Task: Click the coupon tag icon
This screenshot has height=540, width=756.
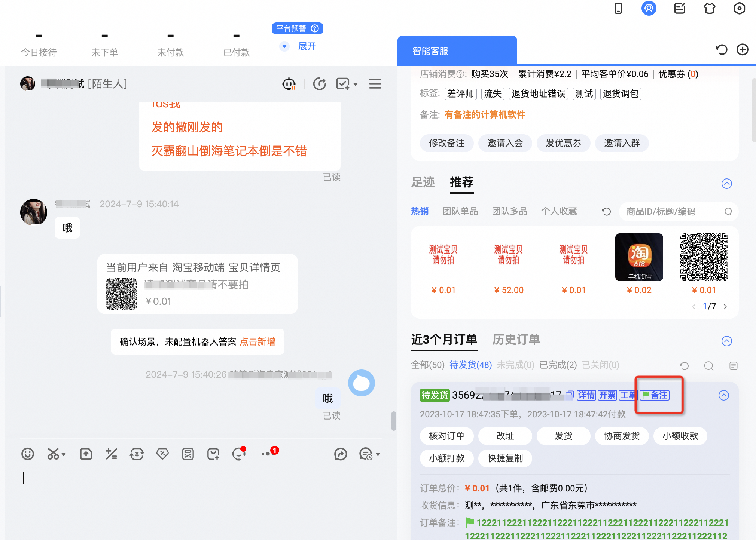Action: click(x=162, y=454)
